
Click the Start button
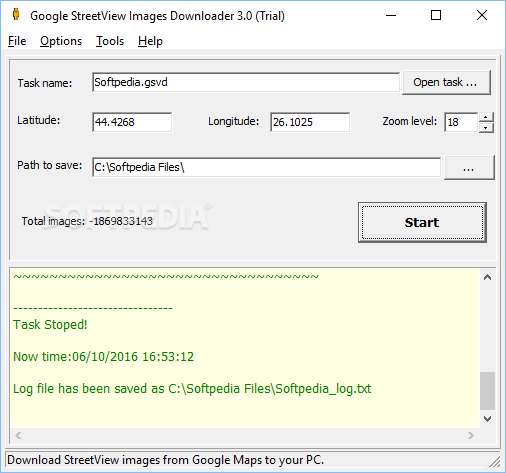pyautogui.click(x=422, y=222)
